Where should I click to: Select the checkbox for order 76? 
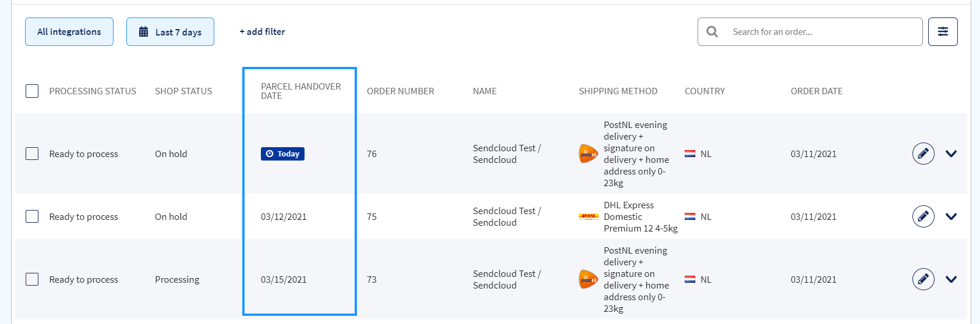pos(32,154)
